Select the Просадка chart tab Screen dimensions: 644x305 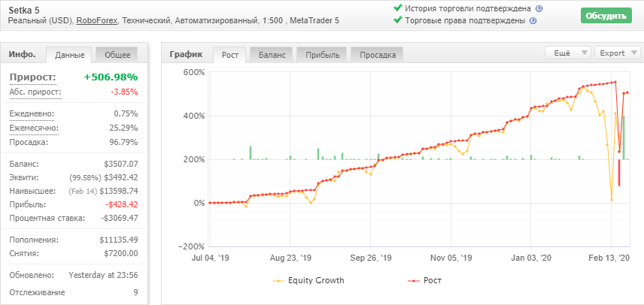[x=378, y=55]
